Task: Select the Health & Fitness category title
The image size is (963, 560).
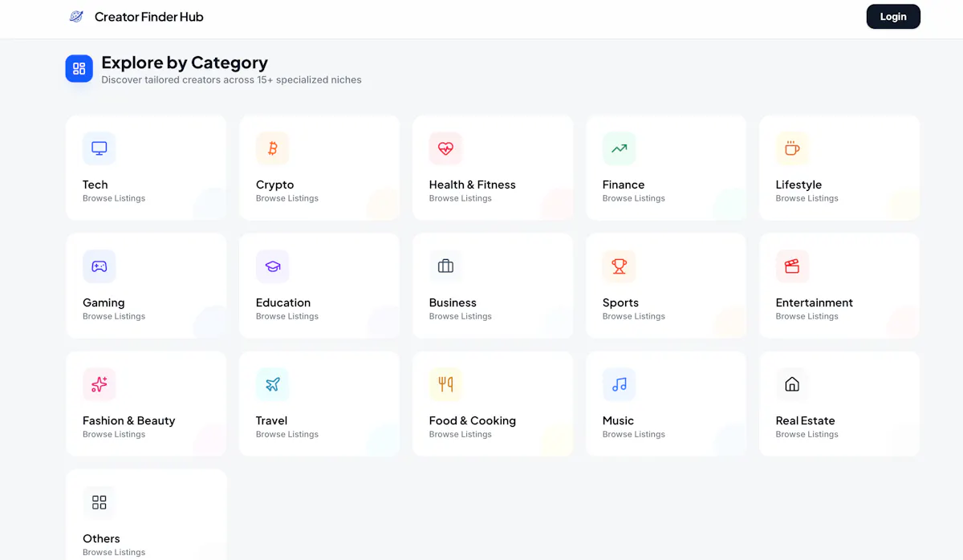Action: [x=473, y=185]
